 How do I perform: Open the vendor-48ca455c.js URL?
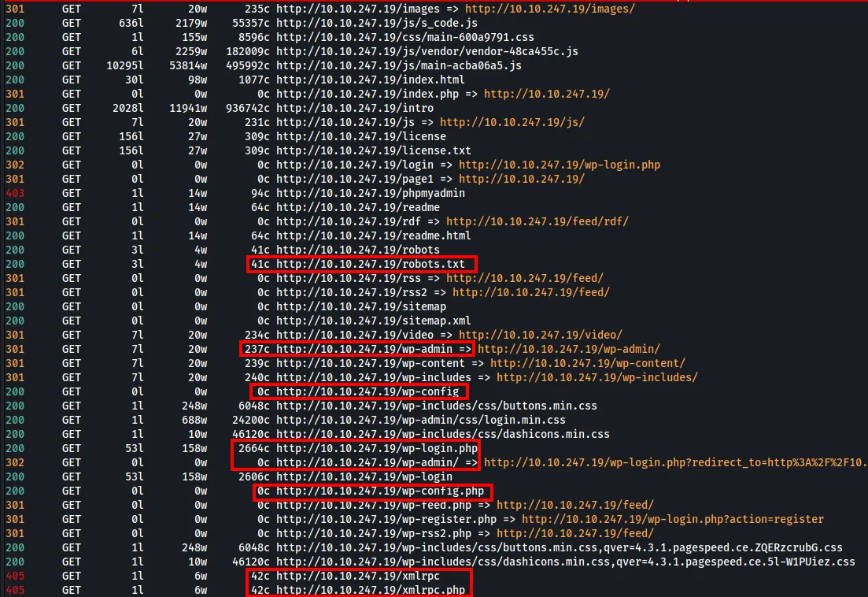click(x=427, y=51)
